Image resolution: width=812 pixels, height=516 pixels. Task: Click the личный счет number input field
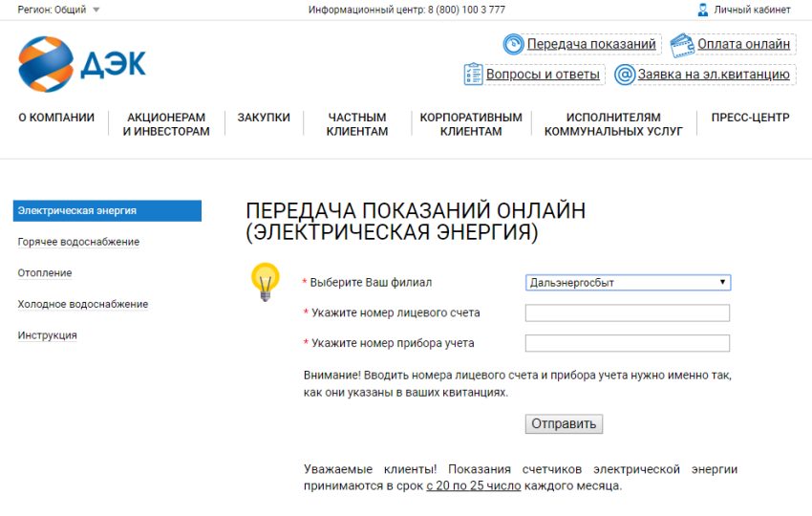[x=628, y=313]
